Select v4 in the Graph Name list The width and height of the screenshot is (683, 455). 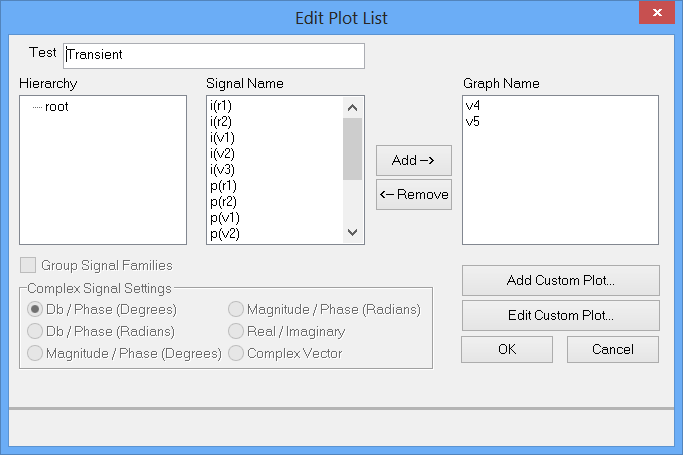(473, 105)
